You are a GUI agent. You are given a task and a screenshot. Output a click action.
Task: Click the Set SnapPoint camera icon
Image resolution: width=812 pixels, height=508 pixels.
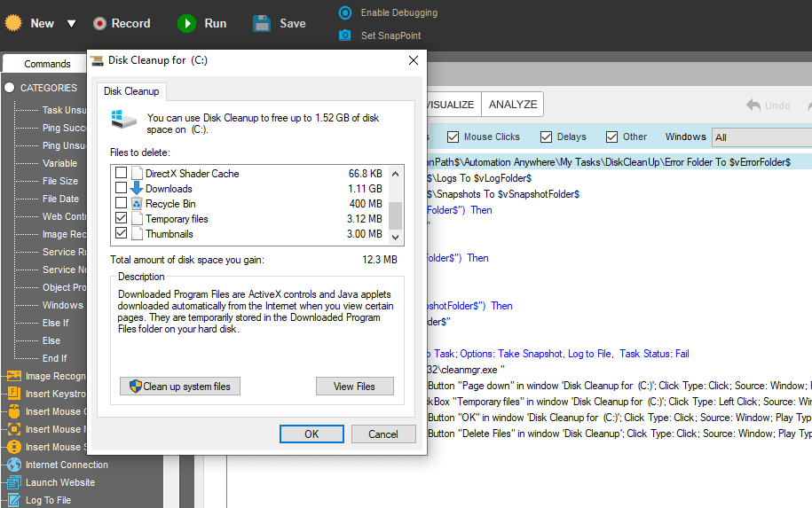tap(345, 35)
